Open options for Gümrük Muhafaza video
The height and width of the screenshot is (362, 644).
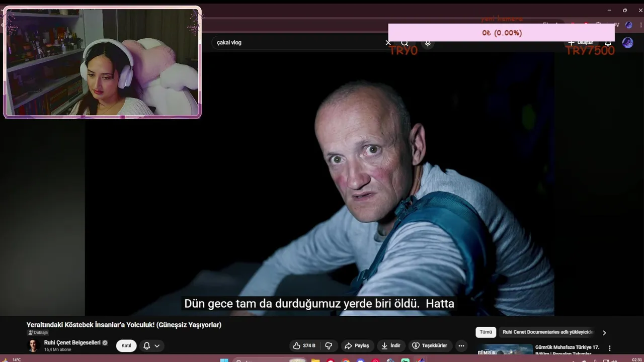[x=610, y=348]
